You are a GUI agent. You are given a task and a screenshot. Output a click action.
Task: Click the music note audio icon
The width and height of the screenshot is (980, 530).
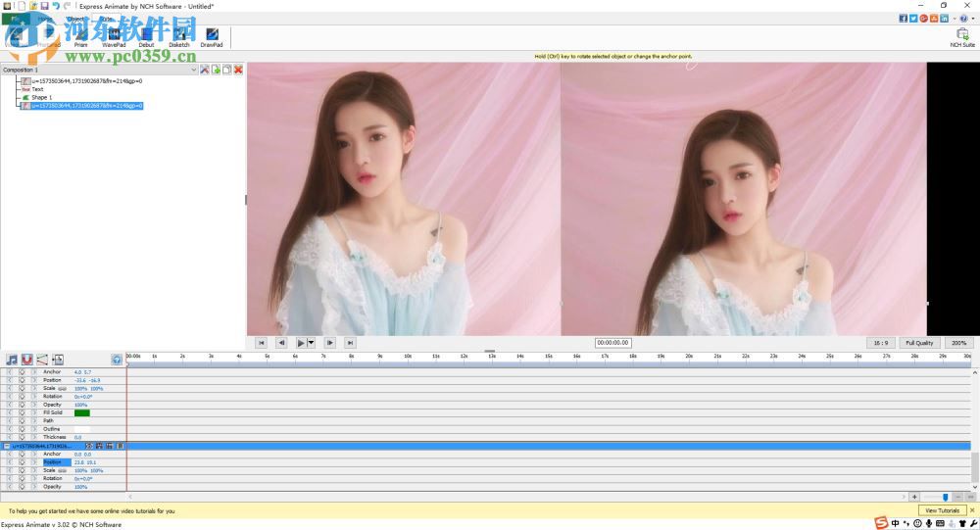click(x=12, y=360)
